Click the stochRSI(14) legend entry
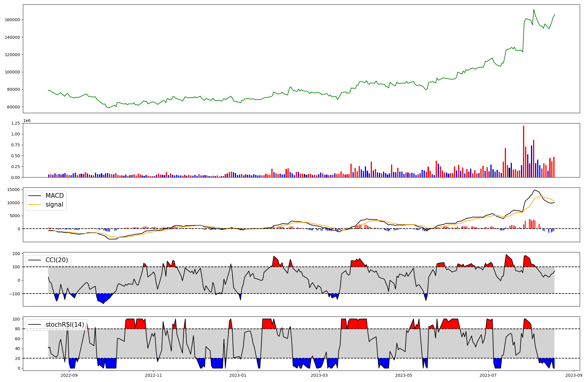 [65, 325]
